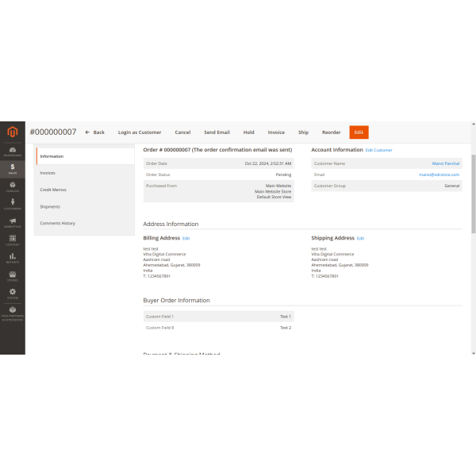Click the Back button

pyautogui.click(x=94, y=132)
